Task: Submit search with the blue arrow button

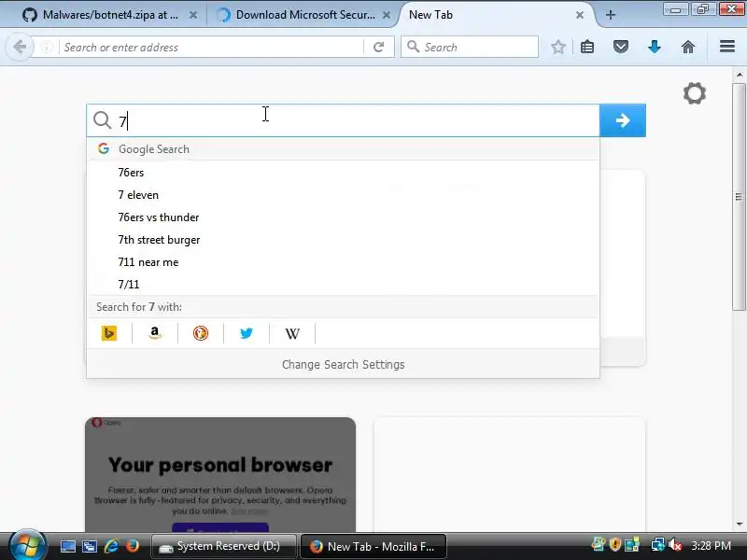Action: (623, 120)
